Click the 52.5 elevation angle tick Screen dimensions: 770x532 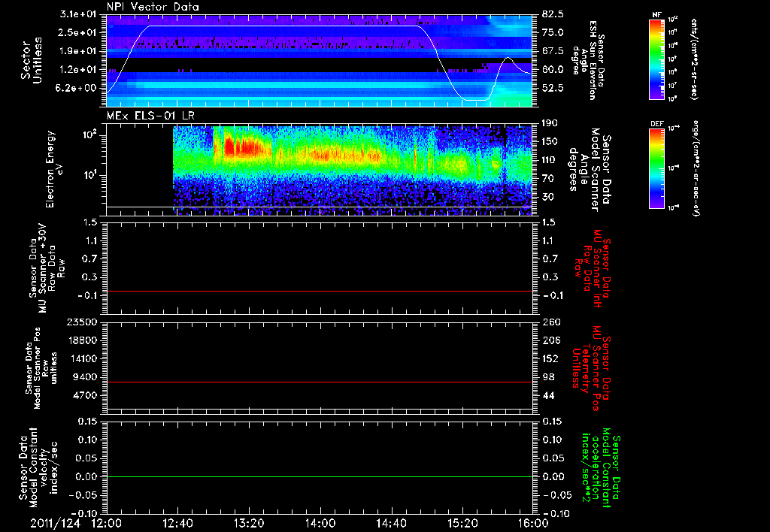553,88
